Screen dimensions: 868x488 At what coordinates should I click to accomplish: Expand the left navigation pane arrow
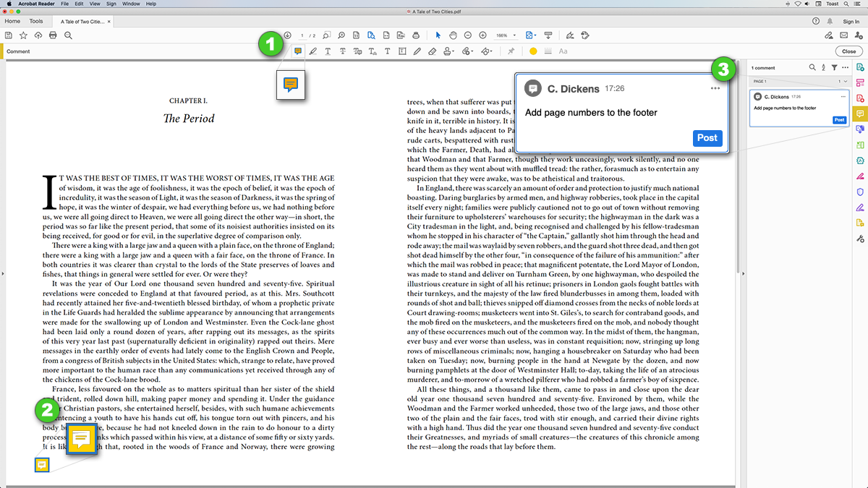click(2, 273)
